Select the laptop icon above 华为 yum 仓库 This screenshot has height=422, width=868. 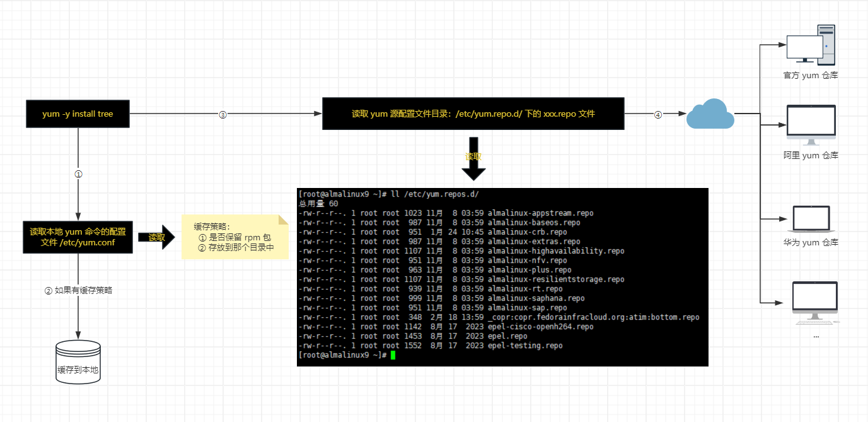tap(811, 219)
